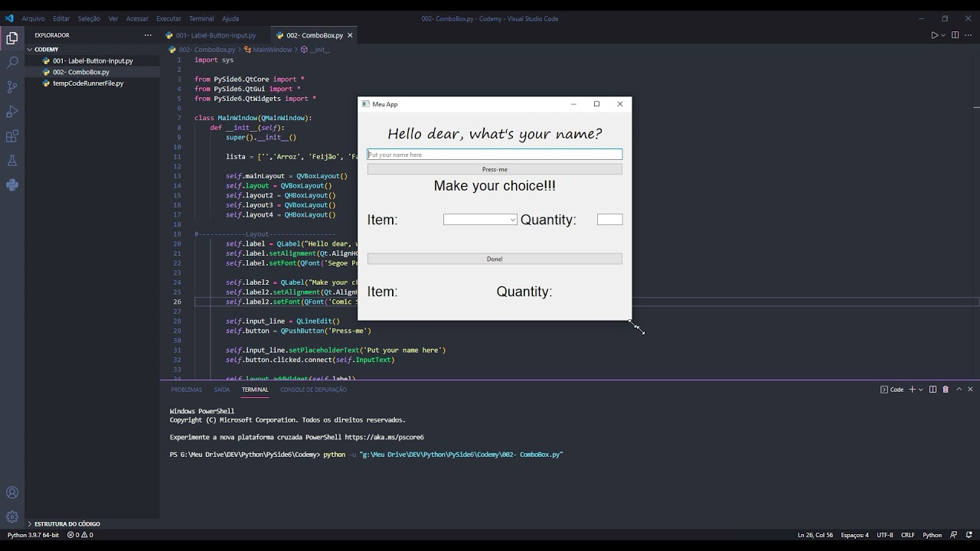Split the editor to the right
The width and height of the screenshot is (980, 551).
(955, 35)
